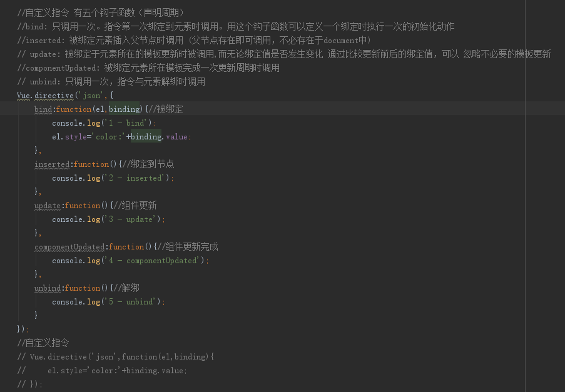Click the final // }); comment line

click(x=29, y=384)
